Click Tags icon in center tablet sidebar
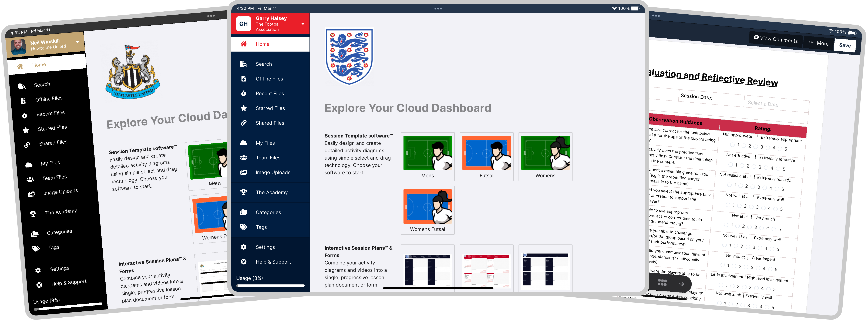The width and height of the screenshot is (868, 336). tap(243, 227)
